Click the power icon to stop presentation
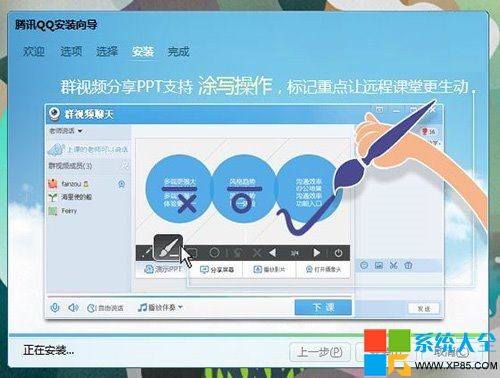This screenshot has height=378, width=500. coord(338,253)
